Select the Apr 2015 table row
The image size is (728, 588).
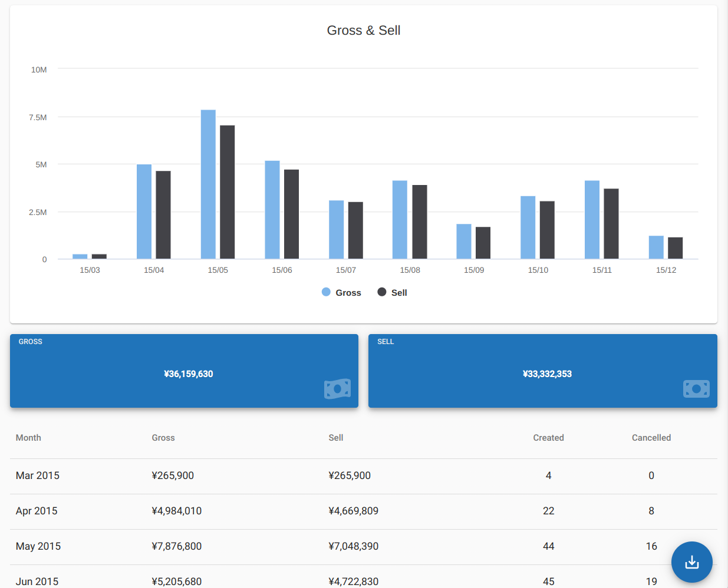point(363,511)
